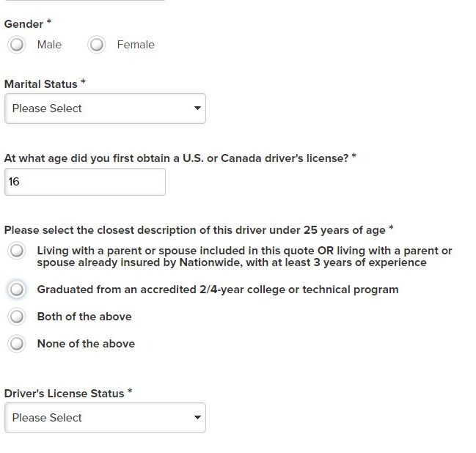476x453 pixels.
Task: Open the Marital Status dropdown box
Action: pos(105,108)
